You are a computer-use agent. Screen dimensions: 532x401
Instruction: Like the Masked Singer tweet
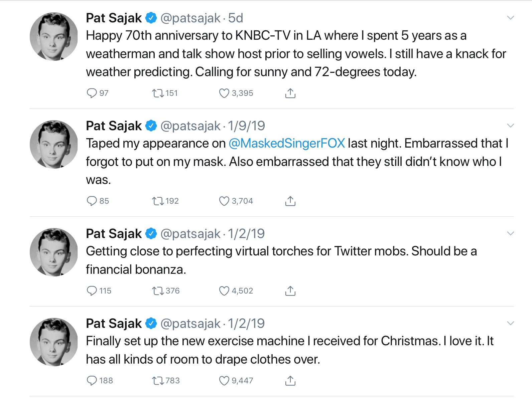[x=224, y=201]
